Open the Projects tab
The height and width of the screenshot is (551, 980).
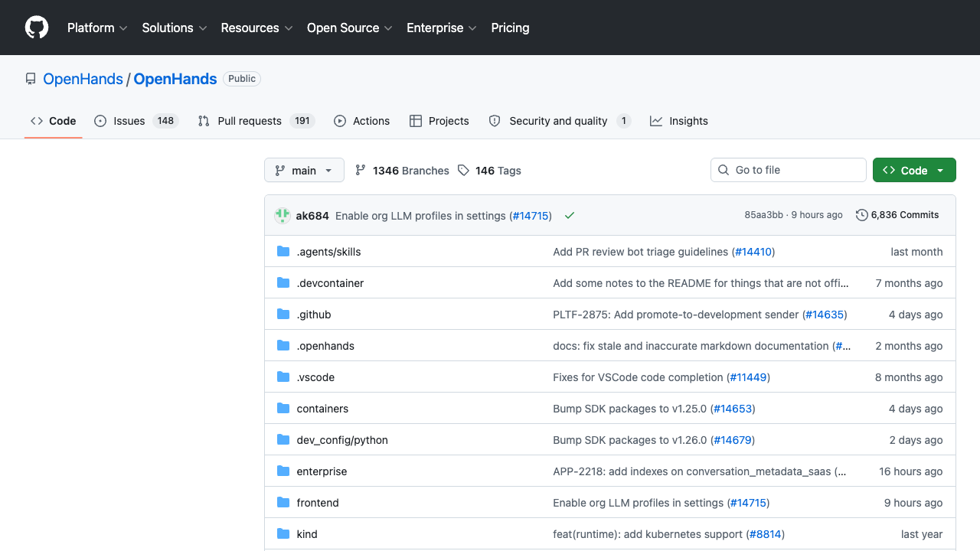439,121
